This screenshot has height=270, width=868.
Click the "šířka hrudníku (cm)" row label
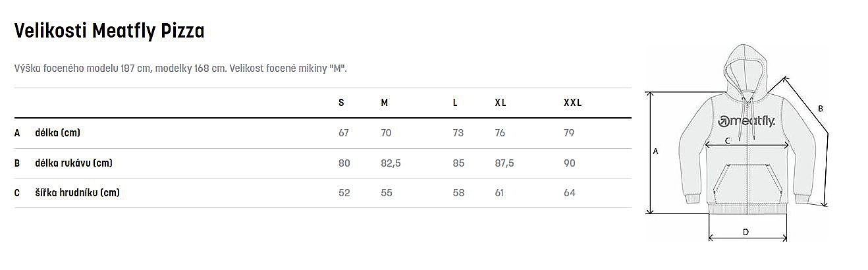(77, 193)
